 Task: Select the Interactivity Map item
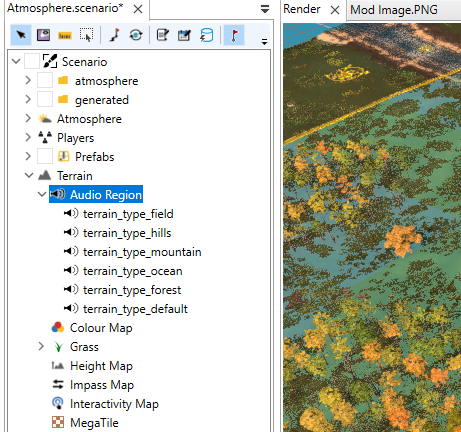114,404
